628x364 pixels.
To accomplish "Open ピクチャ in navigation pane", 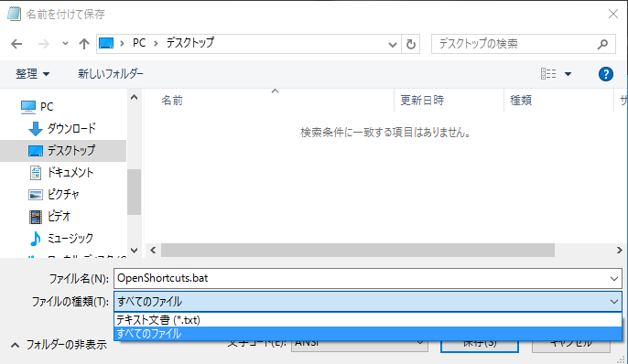I will [x=63, y=195].
